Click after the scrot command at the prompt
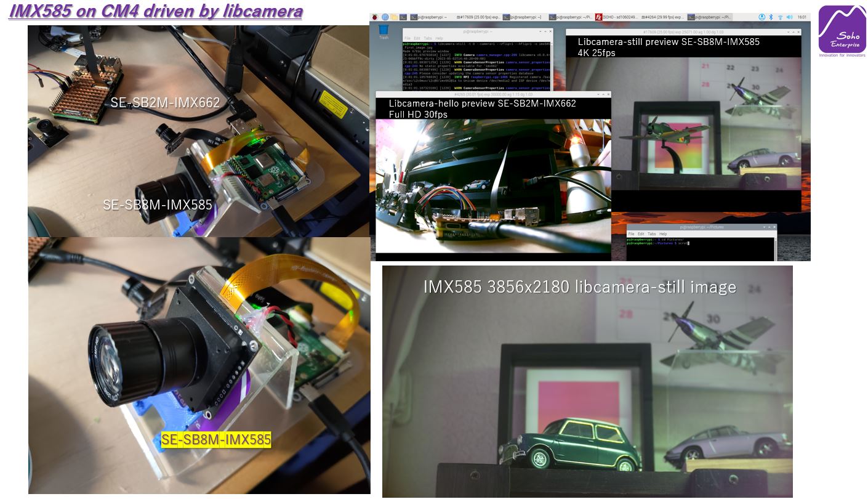Image resolution: width=868 pixels, height=499 pixels. pyautogui.click(x=688, y=243)
